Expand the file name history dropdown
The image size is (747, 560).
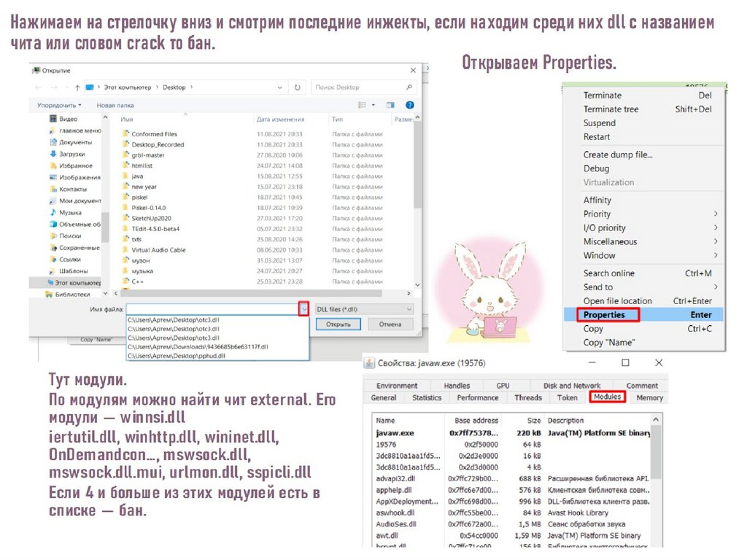point(304,309)
